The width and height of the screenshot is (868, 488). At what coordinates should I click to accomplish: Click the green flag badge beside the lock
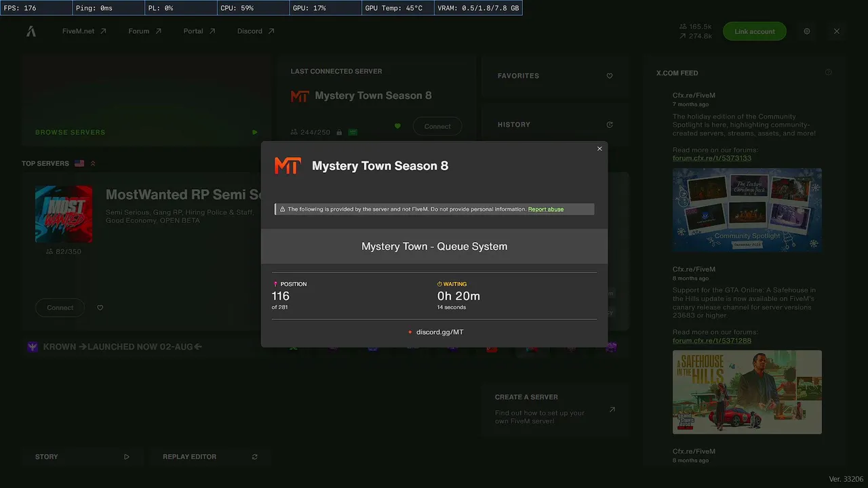coord(353,132)
